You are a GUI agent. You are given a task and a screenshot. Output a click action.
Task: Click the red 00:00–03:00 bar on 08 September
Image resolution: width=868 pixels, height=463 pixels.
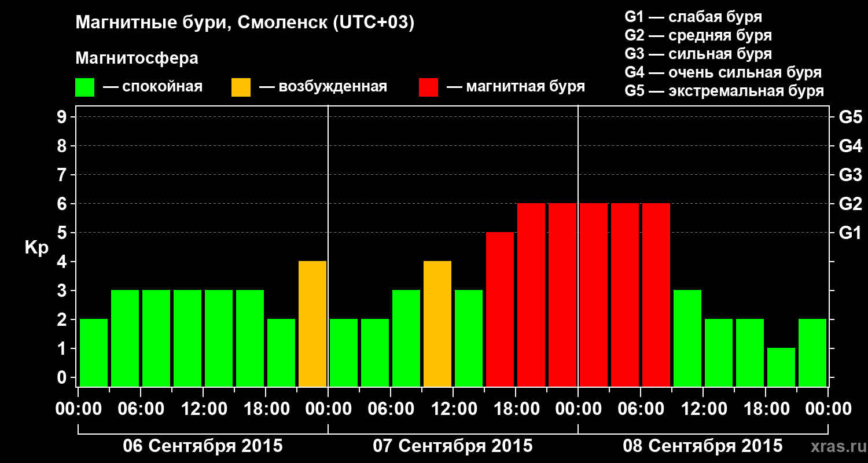coord(594,295)
